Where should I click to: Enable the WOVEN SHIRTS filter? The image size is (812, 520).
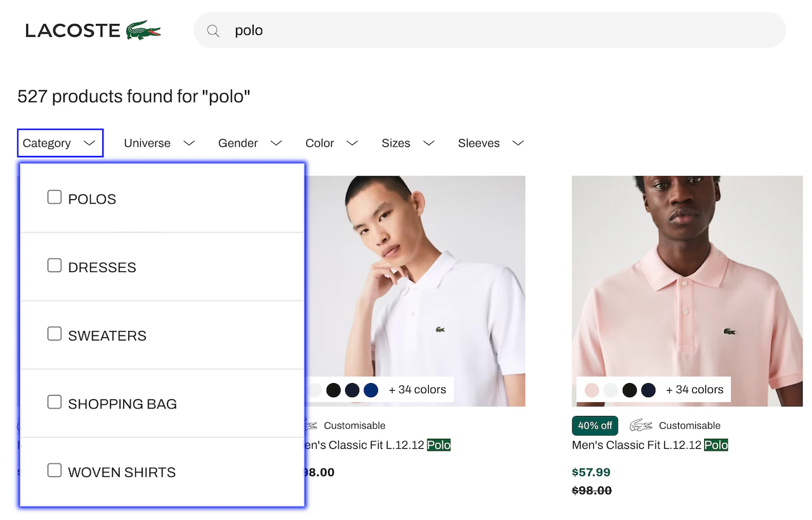point(54,469)
